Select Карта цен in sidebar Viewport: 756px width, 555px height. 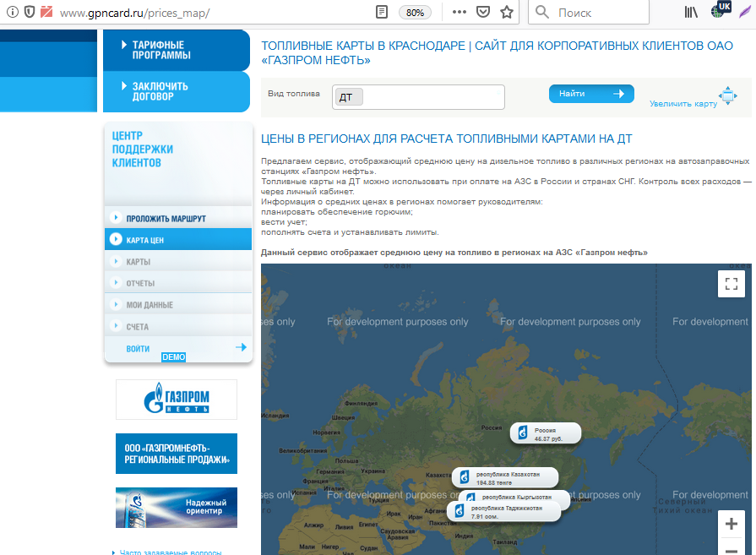click(x=145, y=240)
